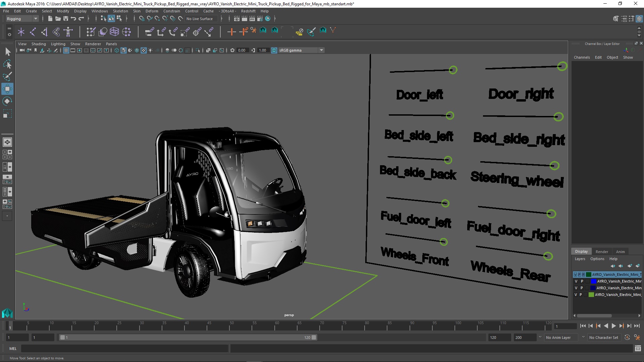The height and width of the screenshot is (362, 644).
Task: Pick the arrow Select tool in toolbox
Action: coord(7,52)
